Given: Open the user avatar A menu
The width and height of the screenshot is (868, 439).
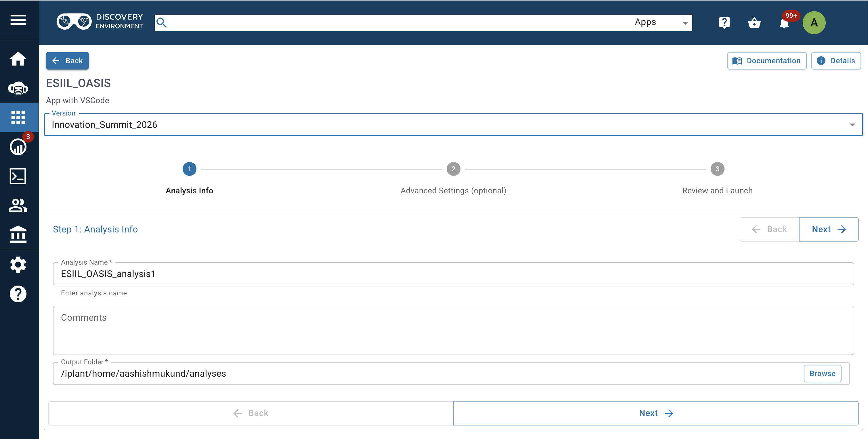Looking at the screenshot, I should (814, 23).
